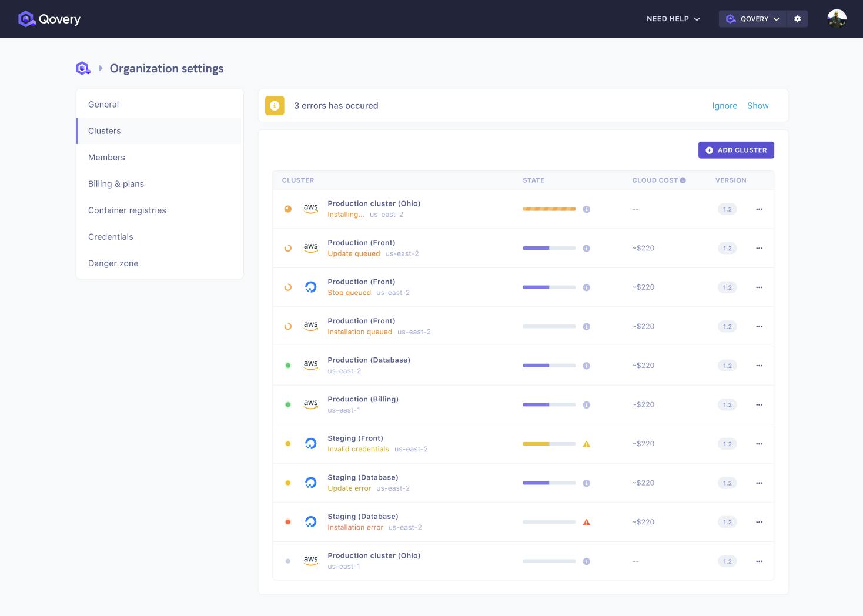863x616 pixels.
Task: Click red warning triangle for Installation error
Action: pos(586,522)
